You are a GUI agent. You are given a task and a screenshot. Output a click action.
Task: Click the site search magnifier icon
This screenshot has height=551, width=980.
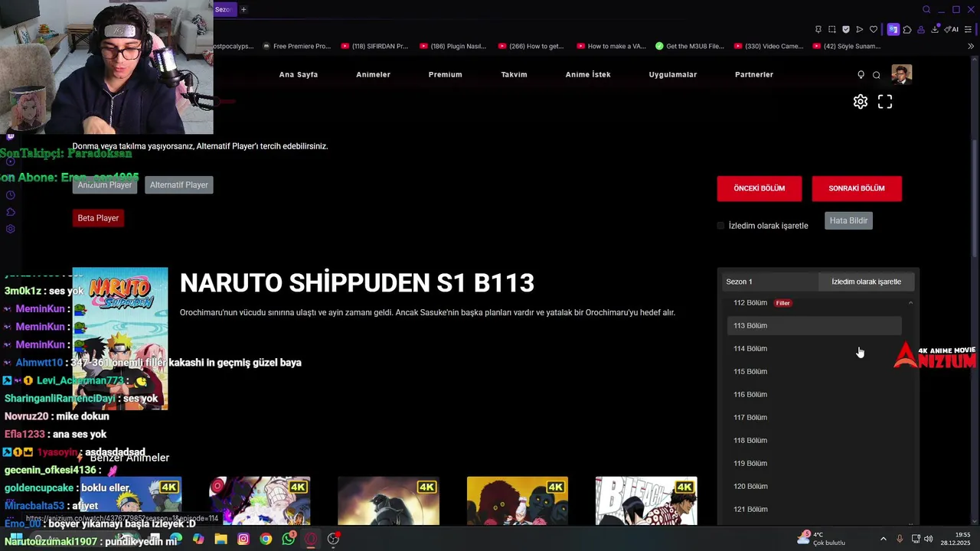877,75
